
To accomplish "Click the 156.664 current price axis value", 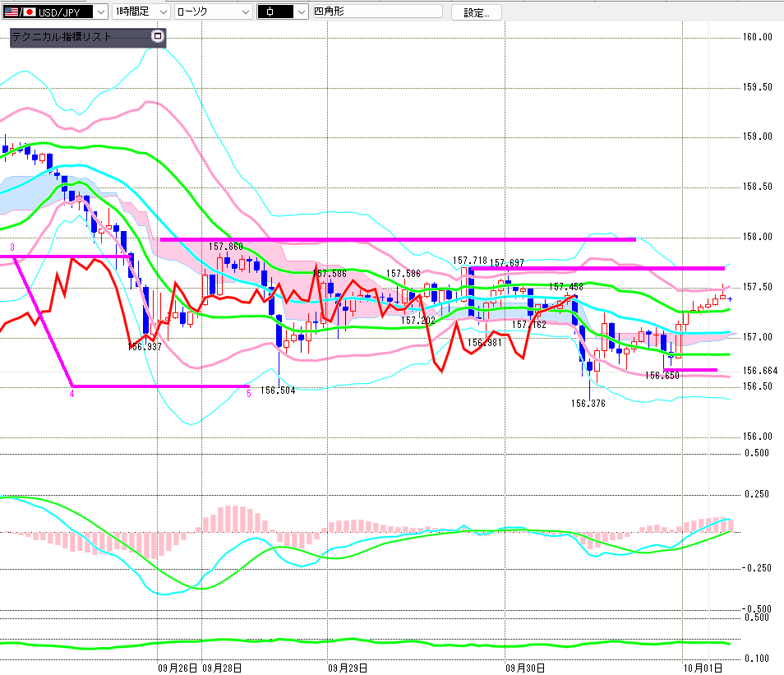I will 760,370.
